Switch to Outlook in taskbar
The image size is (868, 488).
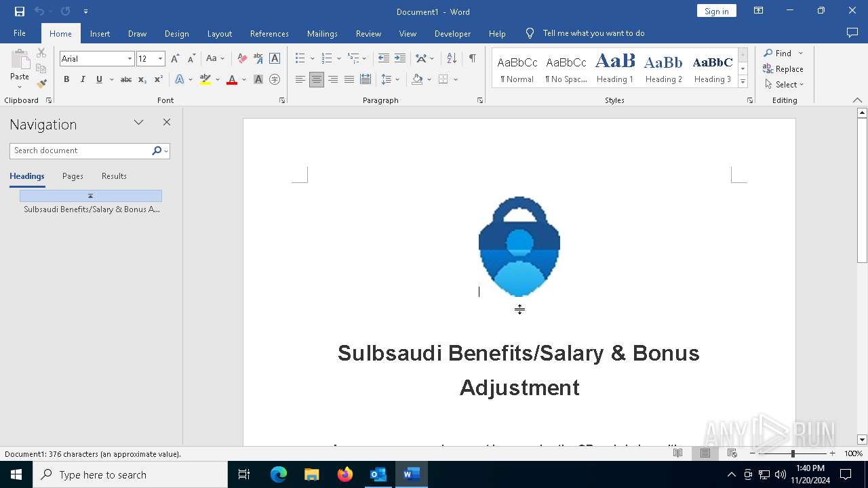point(378,474)
